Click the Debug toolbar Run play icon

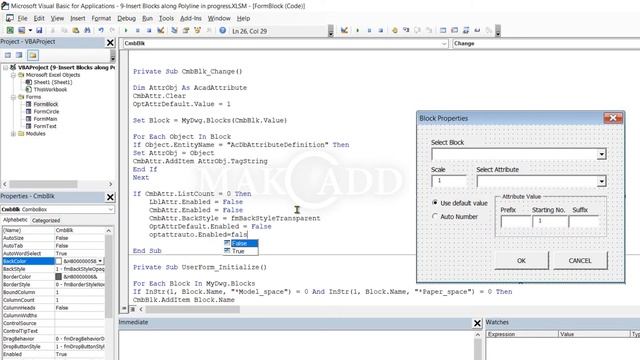[x=358, y=30]
